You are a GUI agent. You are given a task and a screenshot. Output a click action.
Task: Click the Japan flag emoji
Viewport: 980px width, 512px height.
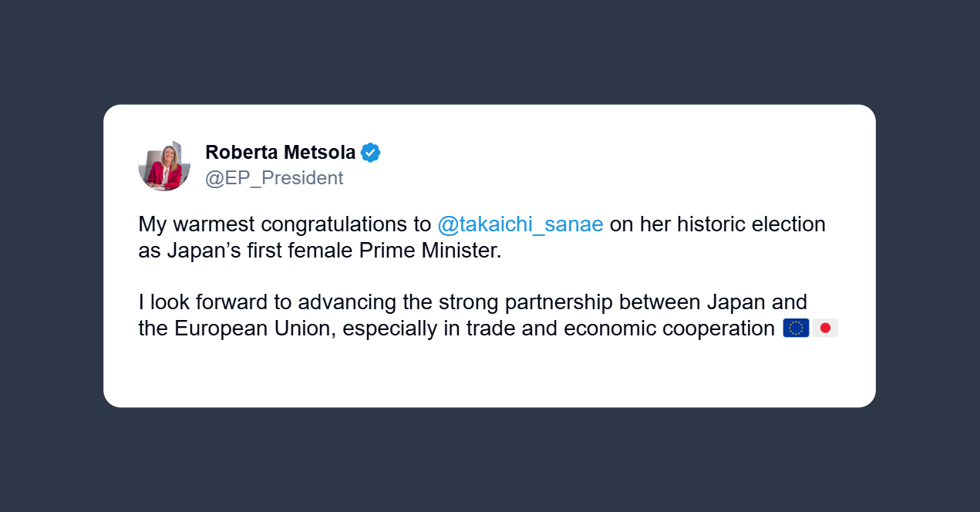(825, 328)
